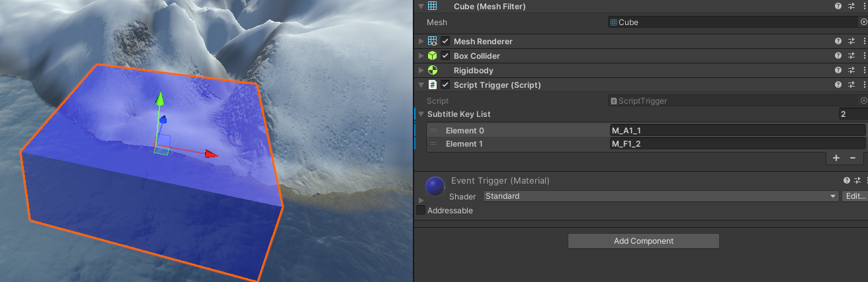Click the green Box Collider component icon

[432, 55]
